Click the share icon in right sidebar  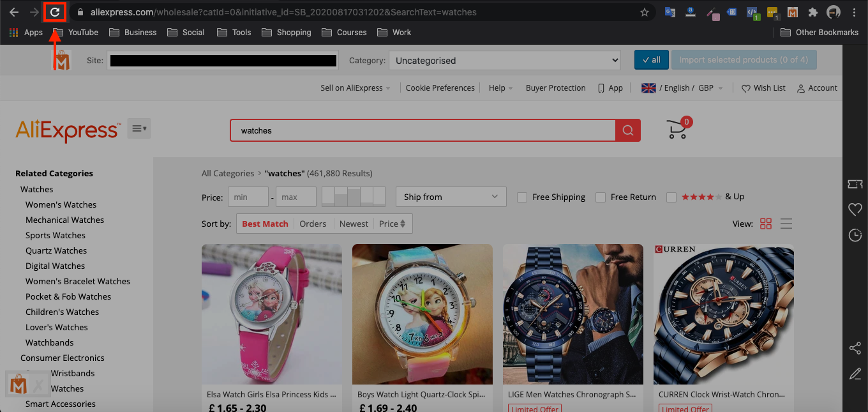855,348
